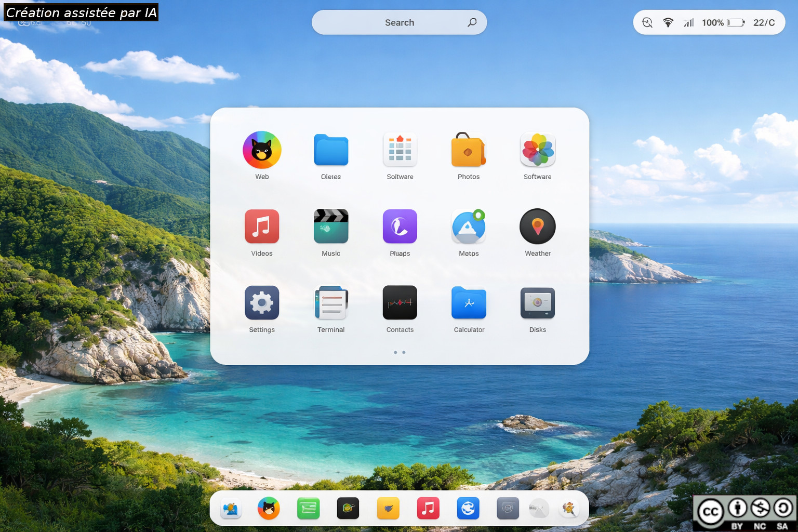Launch the Contacts app
This screenshot has height=532, width=798.
400,303
